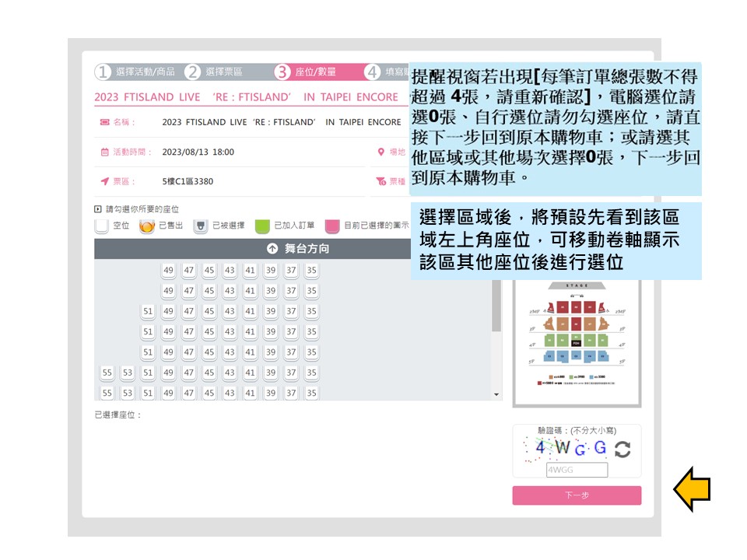Pick seat 45 in the second row
The width and height of the screenshot is (747, 560).
pyautogui.click(x=209, y=291)
